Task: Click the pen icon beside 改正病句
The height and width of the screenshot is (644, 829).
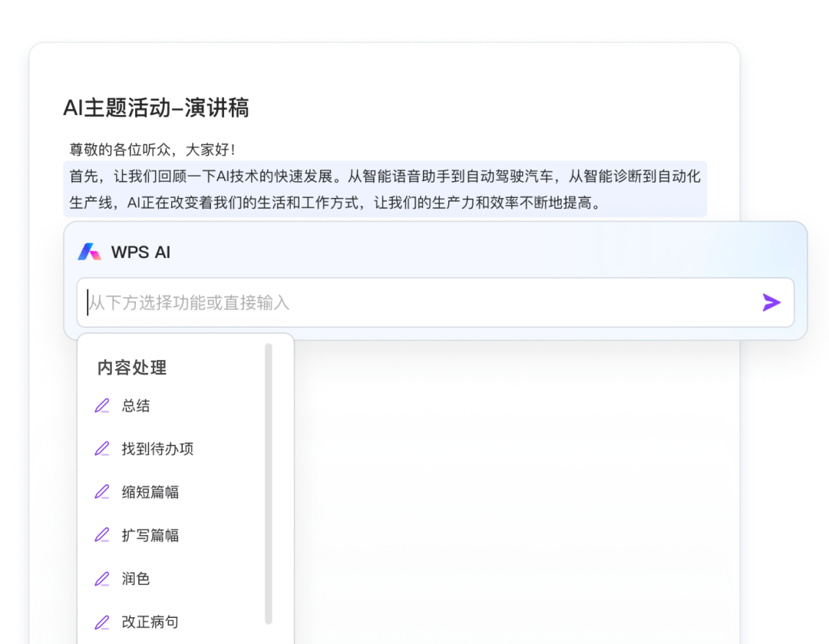Action: [x=102, y=623]
